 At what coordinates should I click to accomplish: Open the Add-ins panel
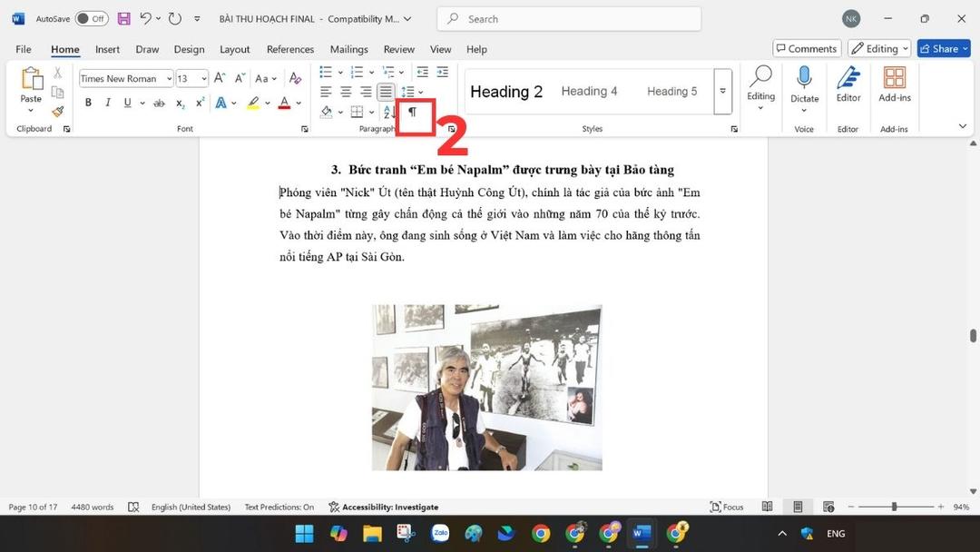[x=894, y=91]
